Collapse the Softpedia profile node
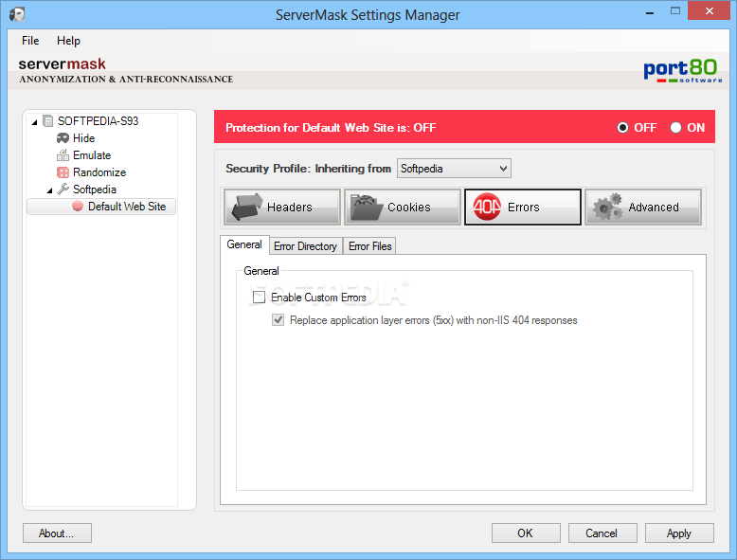 [49, 190]
